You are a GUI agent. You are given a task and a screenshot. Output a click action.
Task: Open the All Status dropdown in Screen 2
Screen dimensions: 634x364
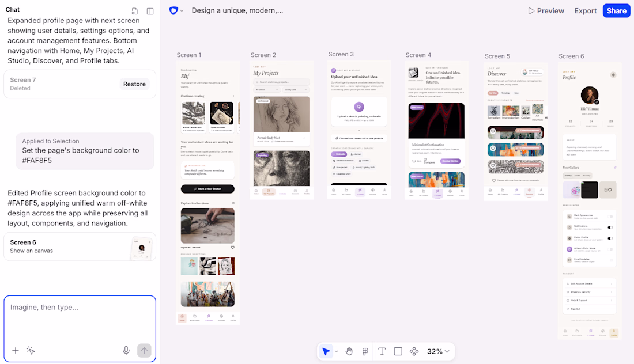pyautogui.click(x=267, y=90)
